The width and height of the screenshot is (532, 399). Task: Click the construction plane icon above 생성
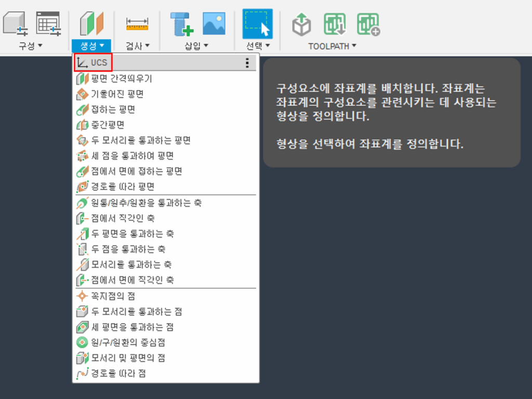(x=92, y=23)
